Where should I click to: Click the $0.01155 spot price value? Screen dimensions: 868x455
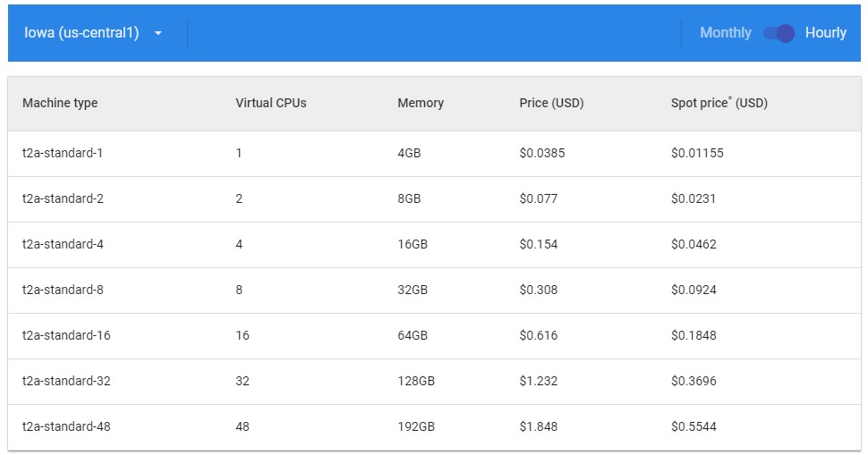point(697,153)
